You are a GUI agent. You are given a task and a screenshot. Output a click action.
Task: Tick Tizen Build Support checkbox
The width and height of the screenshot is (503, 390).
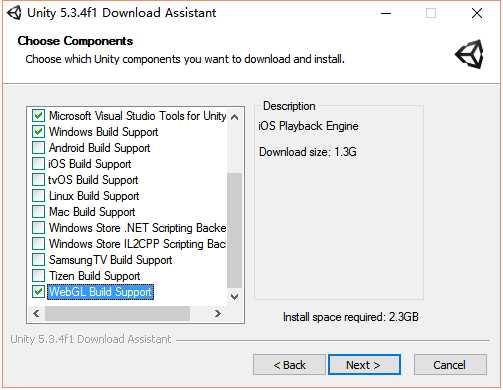pos(38,276)
